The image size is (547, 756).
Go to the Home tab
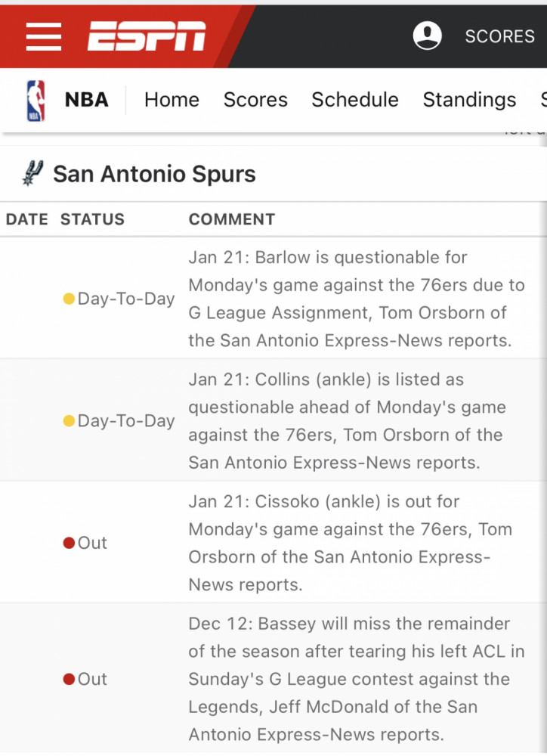click(172, 100)
